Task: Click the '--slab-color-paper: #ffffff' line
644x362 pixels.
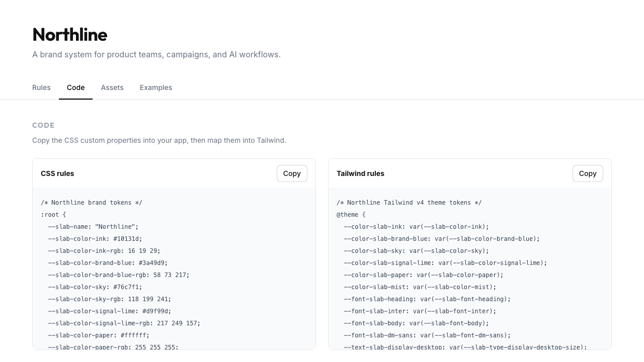Action: coord(99,335)
